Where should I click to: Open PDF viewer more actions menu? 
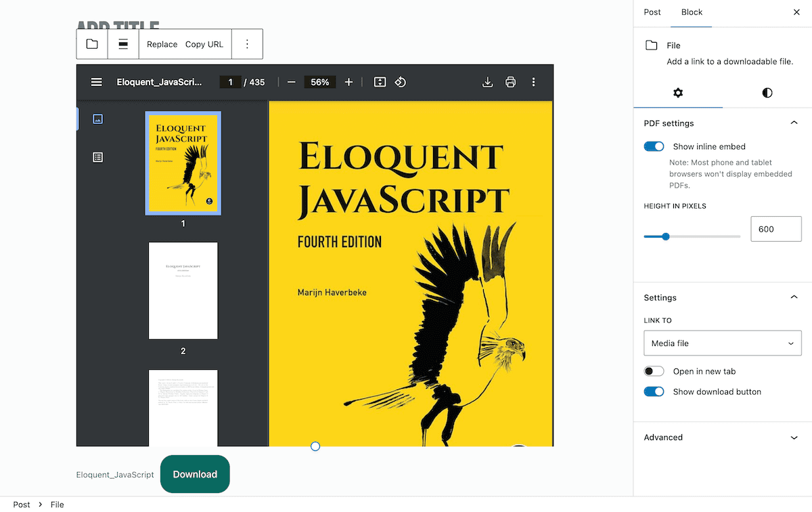[x=533, y=82]
